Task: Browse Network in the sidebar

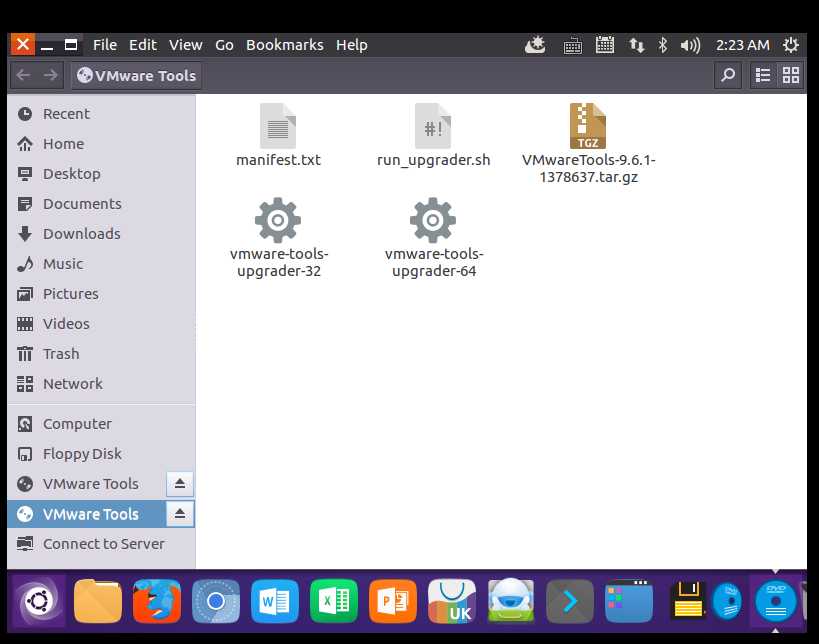Action: point(101,384)
